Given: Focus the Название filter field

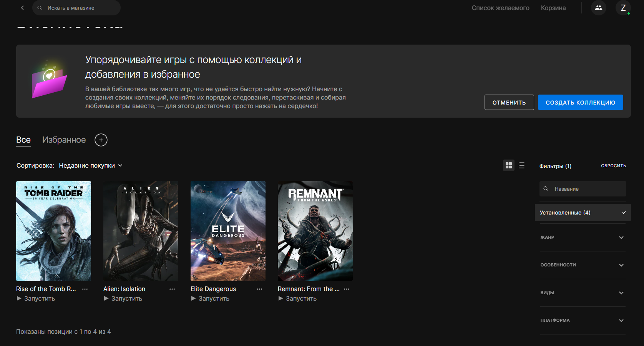Looking at the screenshot, I should (583, 189).
